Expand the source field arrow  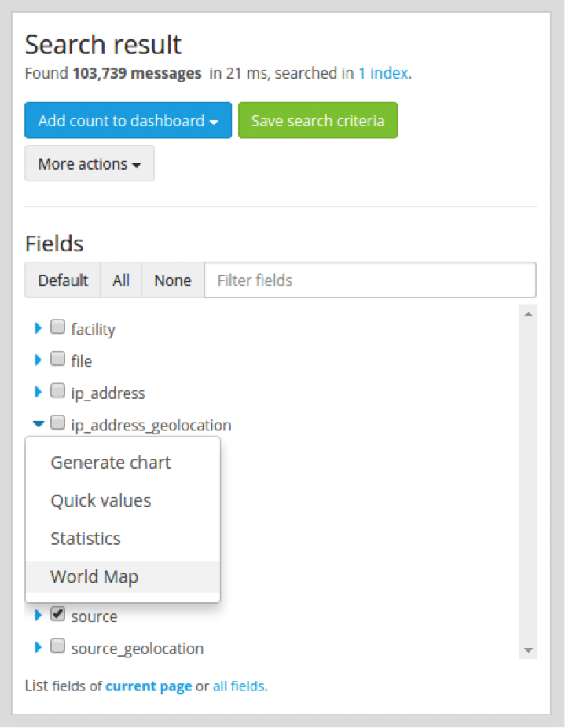point(38,616)
